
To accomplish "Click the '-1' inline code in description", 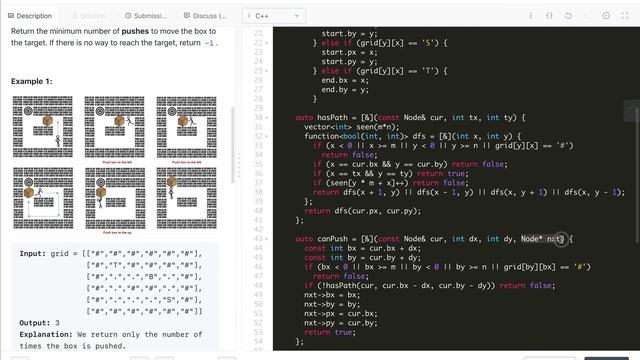I will [x=209, y=43].
